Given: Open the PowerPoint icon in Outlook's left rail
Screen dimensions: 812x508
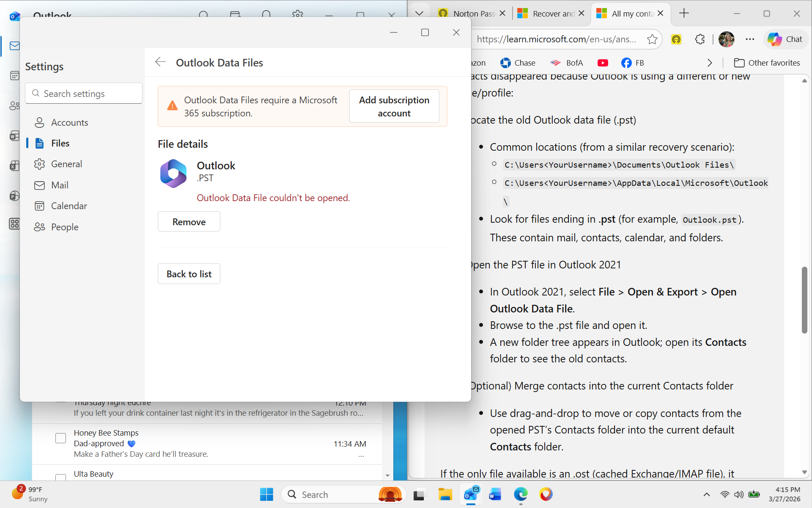Looking at the screenshot, I should click(x=14, y=196).
